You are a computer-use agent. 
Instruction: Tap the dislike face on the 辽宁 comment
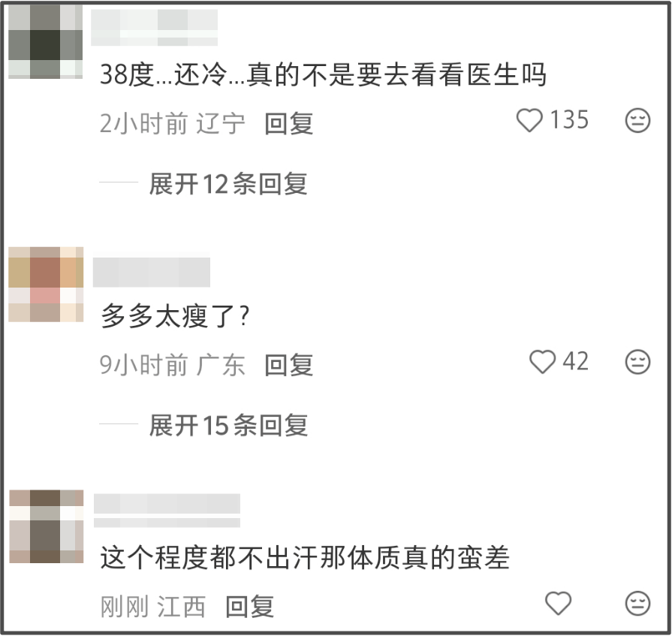637,120
